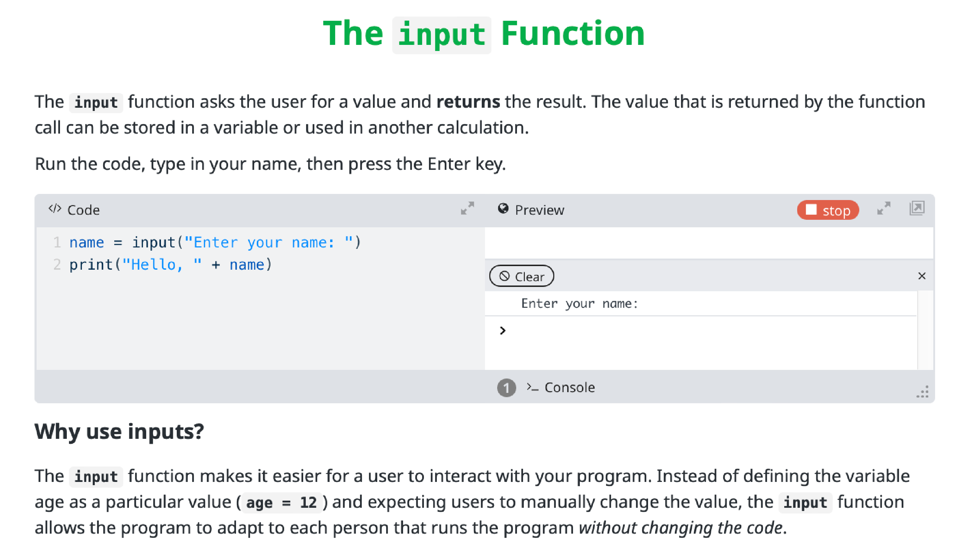The width and height of the screenshot is (980, 548).
Task: Click the empty preview output area
Action: [708, 243]
